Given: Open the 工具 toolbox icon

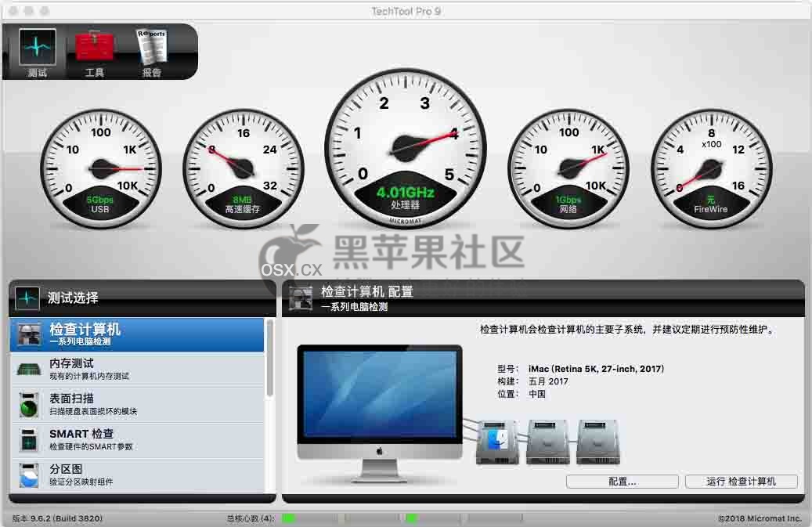Looking at the screenshot, I should click(x=94, y=52).
